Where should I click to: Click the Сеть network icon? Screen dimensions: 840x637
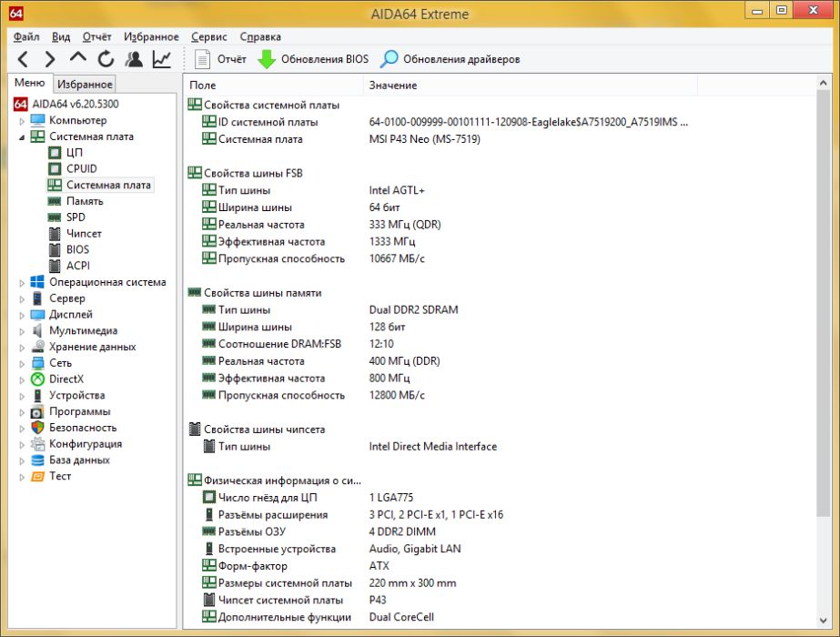pos(37,363)
